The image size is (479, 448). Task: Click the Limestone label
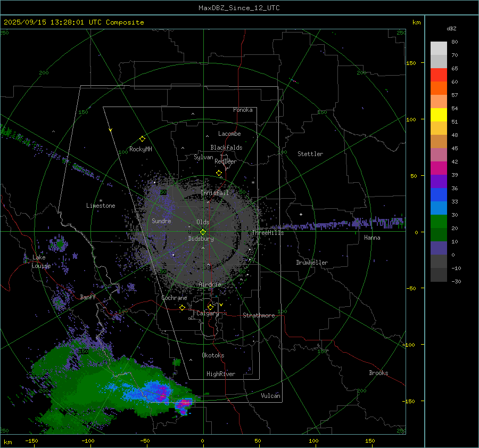(101, 206)
